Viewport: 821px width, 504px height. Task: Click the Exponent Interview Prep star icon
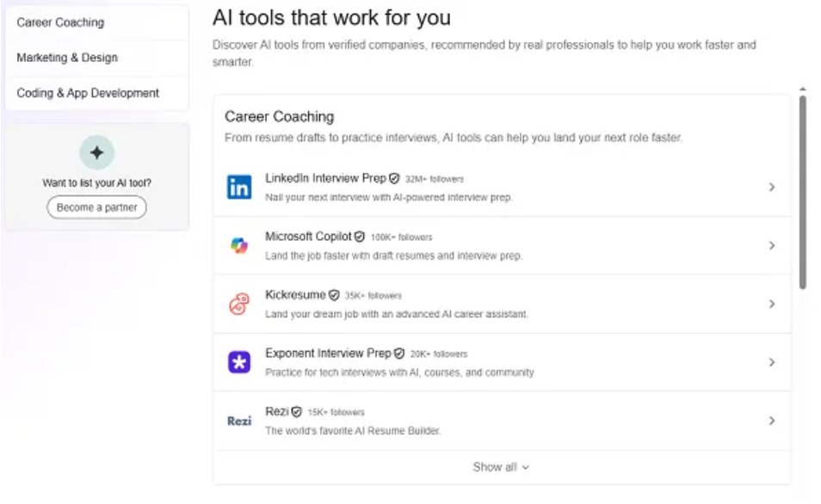tap(239, 362)
